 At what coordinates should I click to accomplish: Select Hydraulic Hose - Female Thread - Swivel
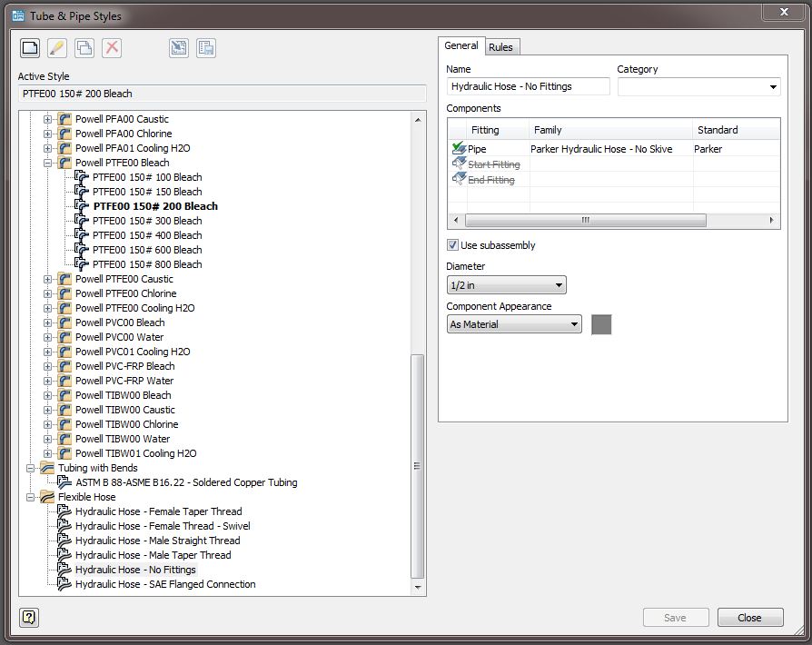click(163, 526)
